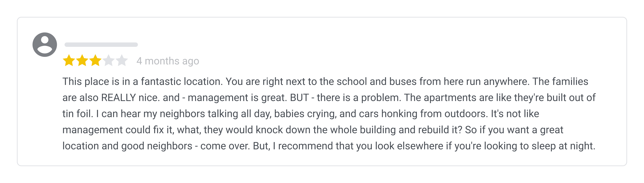Click the fifth gray rating star
This screenshot has width=644, height=183.
122,60
